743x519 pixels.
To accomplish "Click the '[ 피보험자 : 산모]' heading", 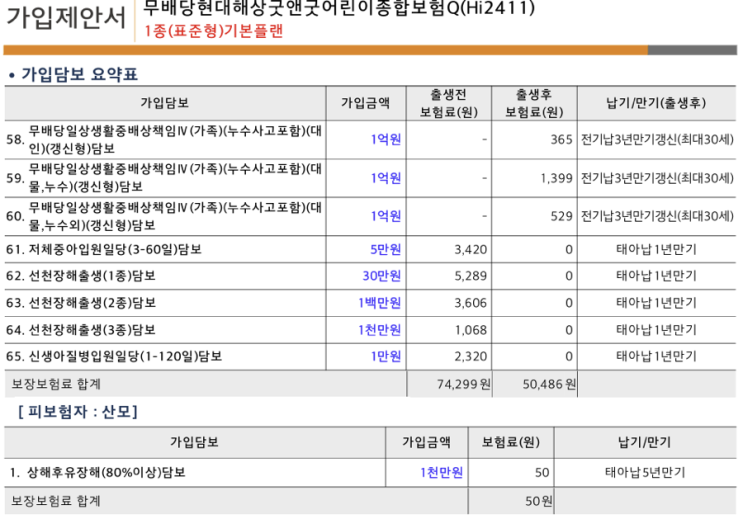I will (78, 411).
